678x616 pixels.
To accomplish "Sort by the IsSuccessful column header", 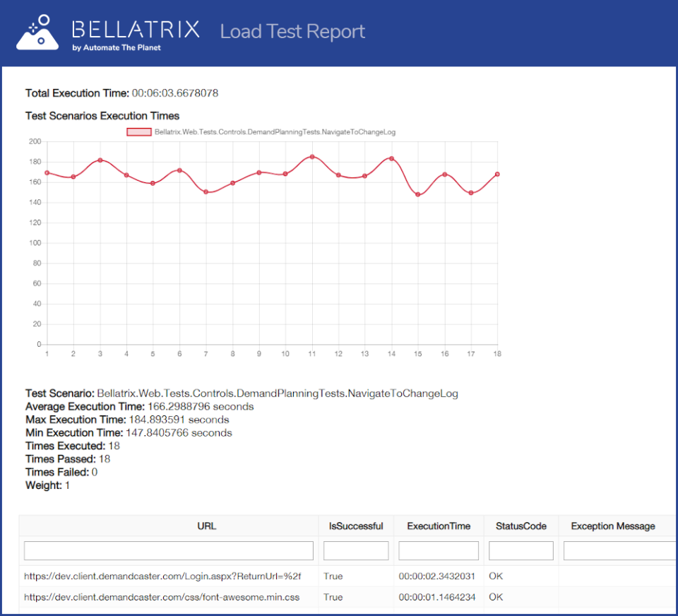I will 355,526.
